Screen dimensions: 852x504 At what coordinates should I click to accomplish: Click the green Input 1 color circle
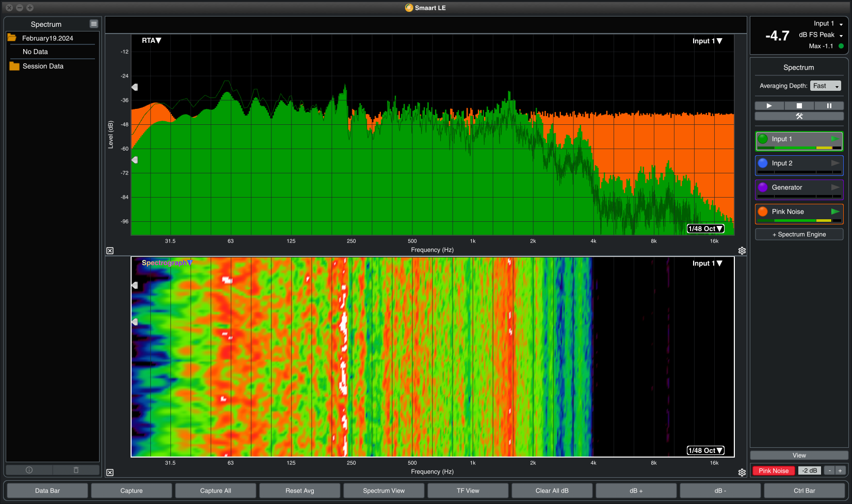coord(763,139)
